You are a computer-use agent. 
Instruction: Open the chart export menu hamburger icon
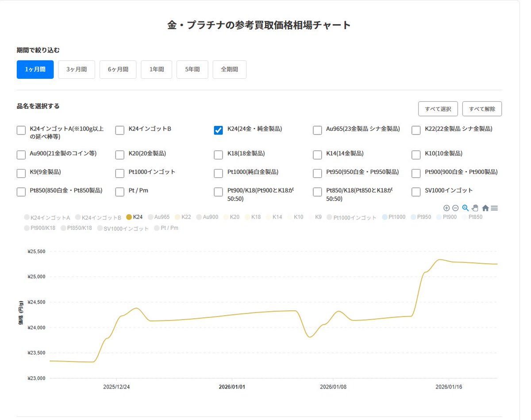pyautogui.click(x=494, y=208)
